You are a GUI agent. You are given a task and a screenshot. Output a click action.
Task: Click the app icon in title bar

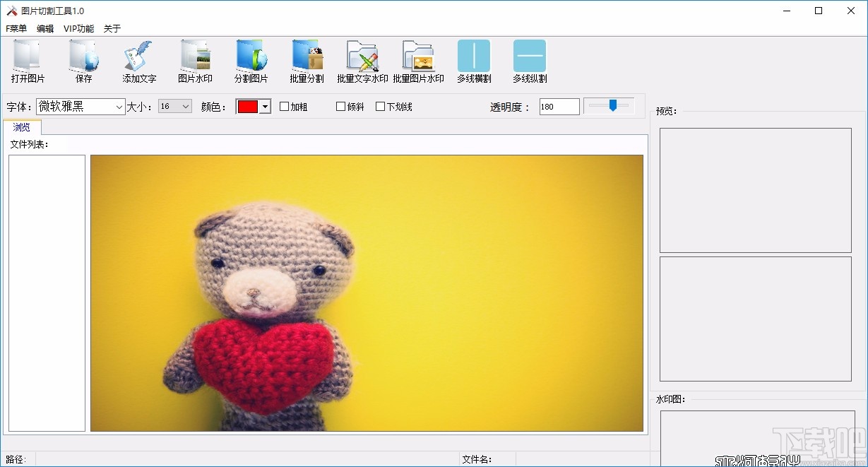pyautogui.click(x=11, y=11)
